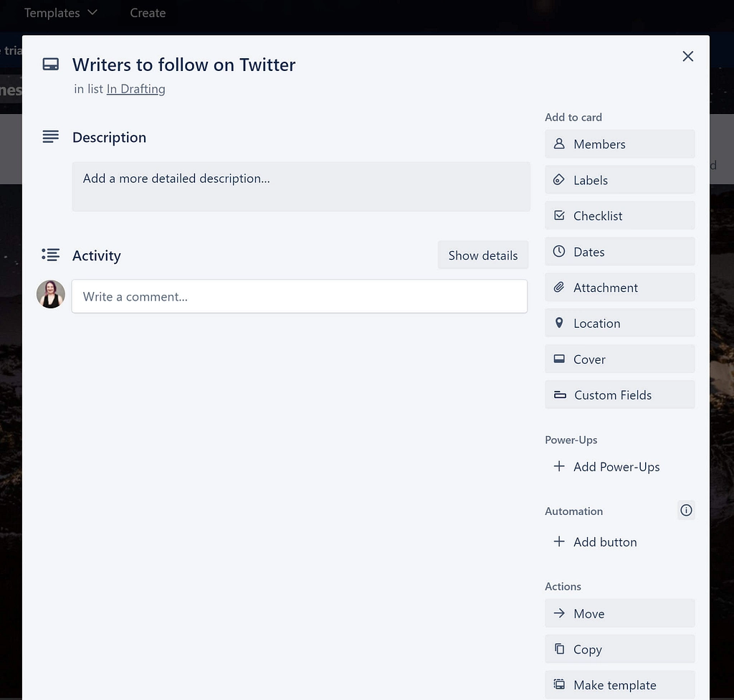Click the 'Add to card' label
Screen dimensions: 734x700
click(573, 117)
